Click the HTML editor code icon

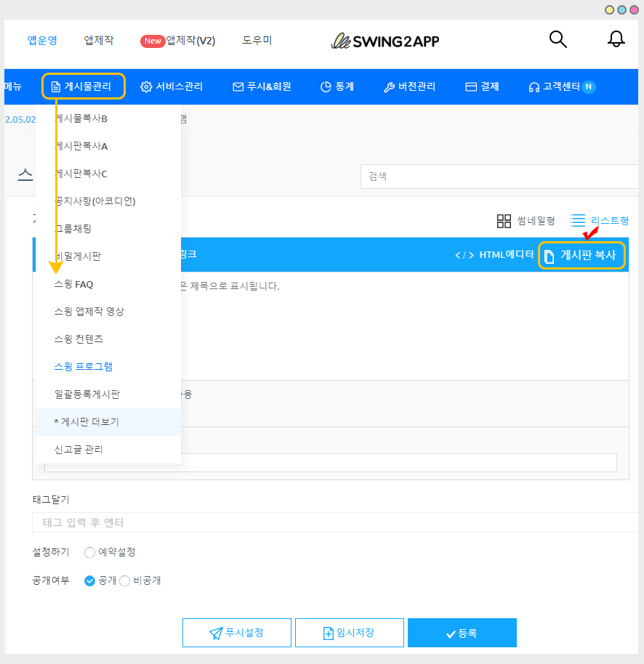[x=464, y=255]
